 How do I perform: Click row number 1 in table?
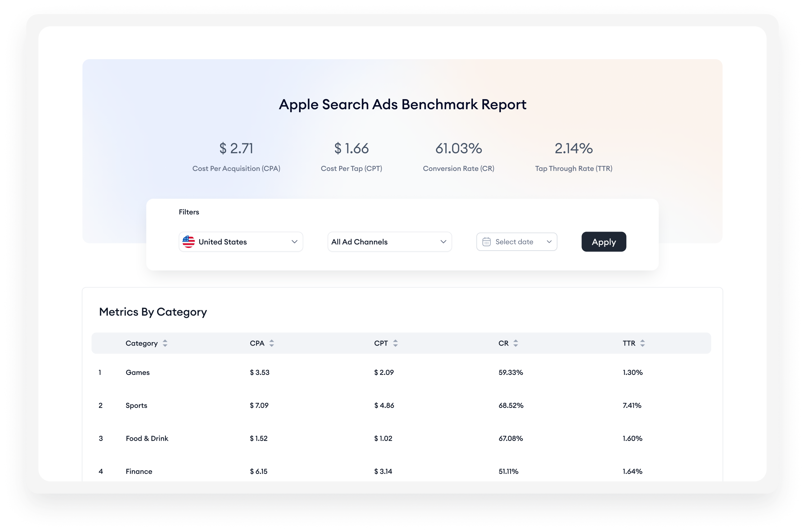[100, 372]
